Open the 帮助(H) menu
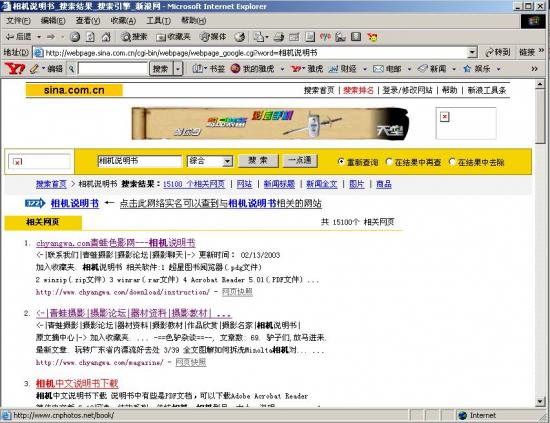550x423 pixels. pos(194,21)
